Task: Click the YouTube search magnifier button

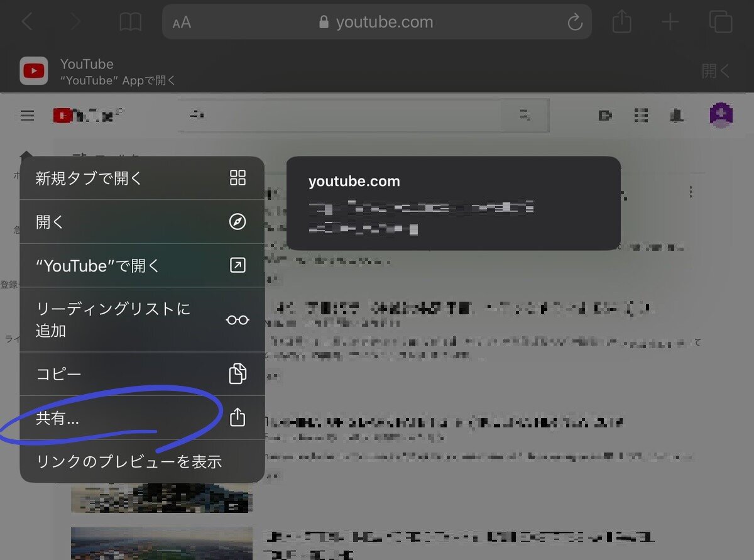Action: coord(524,115)
